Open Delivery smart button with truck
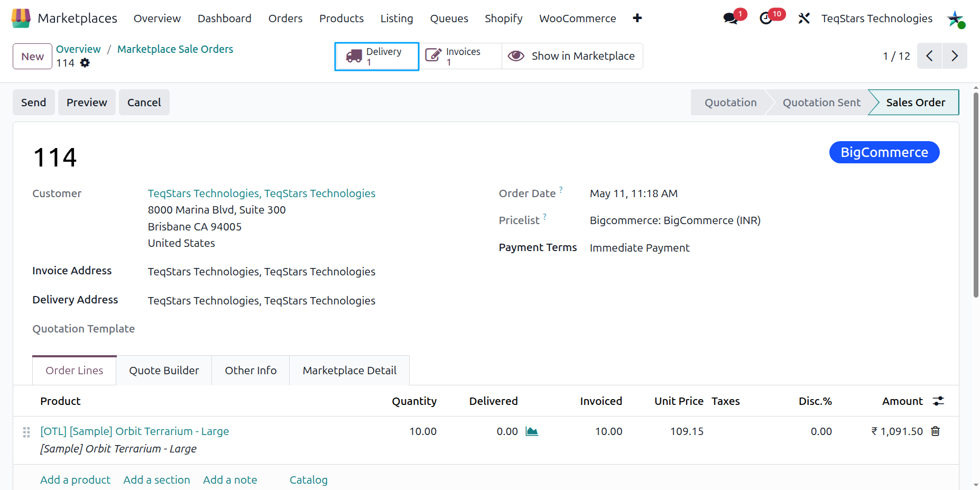The height and width of the screenshot is (490, 980). pos(377,56)
